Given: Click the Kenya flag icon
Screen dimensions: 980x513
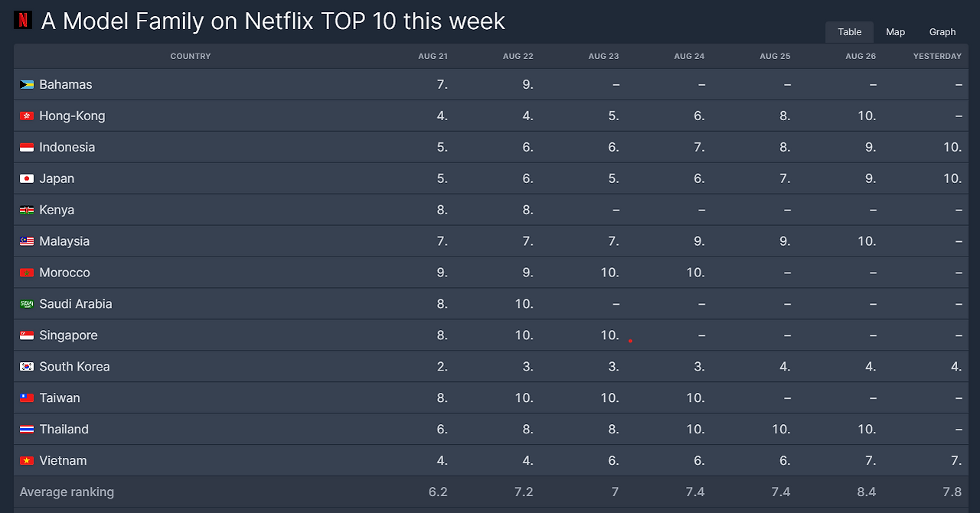Looking at the screenshot, I should pyautogui.click(x=27, y=211).
